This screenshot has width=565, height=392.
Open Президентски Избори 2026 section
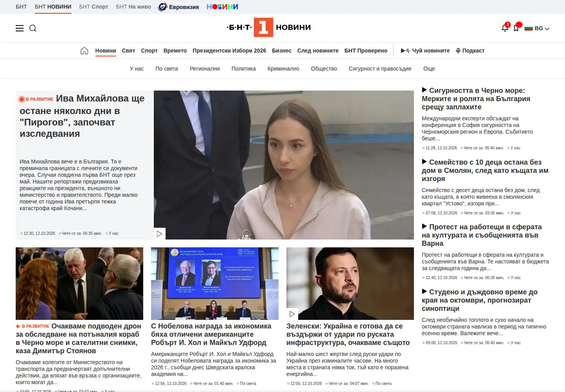point(229,51)
